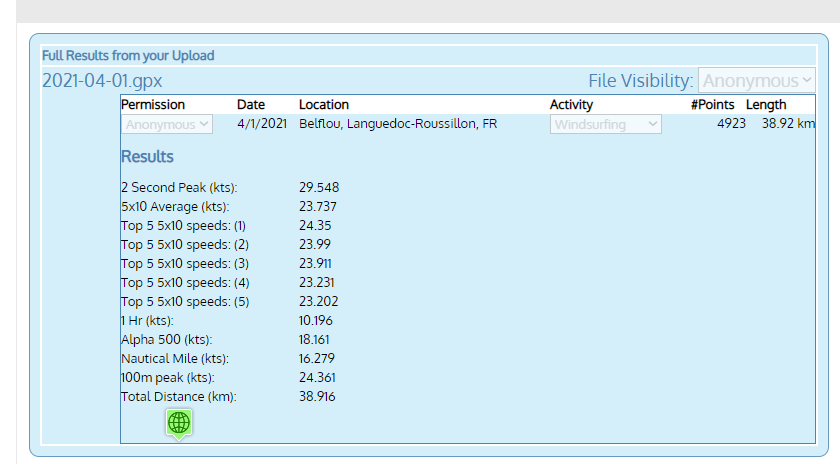Click the 4/1/2021 date cell
840x464 pixels.
point(262,124)
